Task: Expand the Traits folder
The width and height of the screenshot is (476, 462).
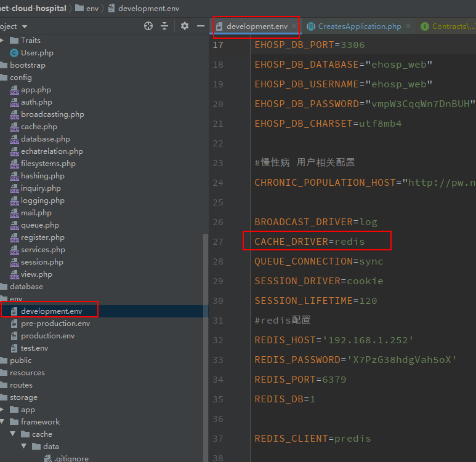Action: coord(2,41)
